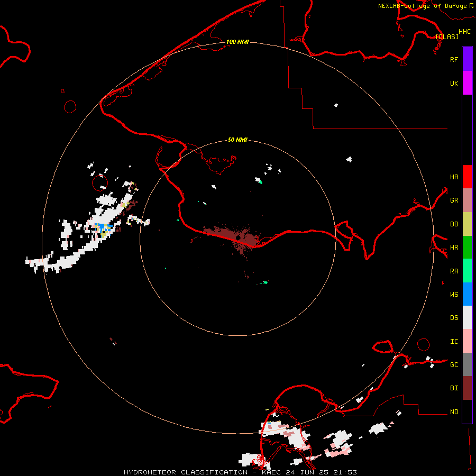The image size is (476, 476).
Task: Click the RF legend label
Action: (454, 60)
